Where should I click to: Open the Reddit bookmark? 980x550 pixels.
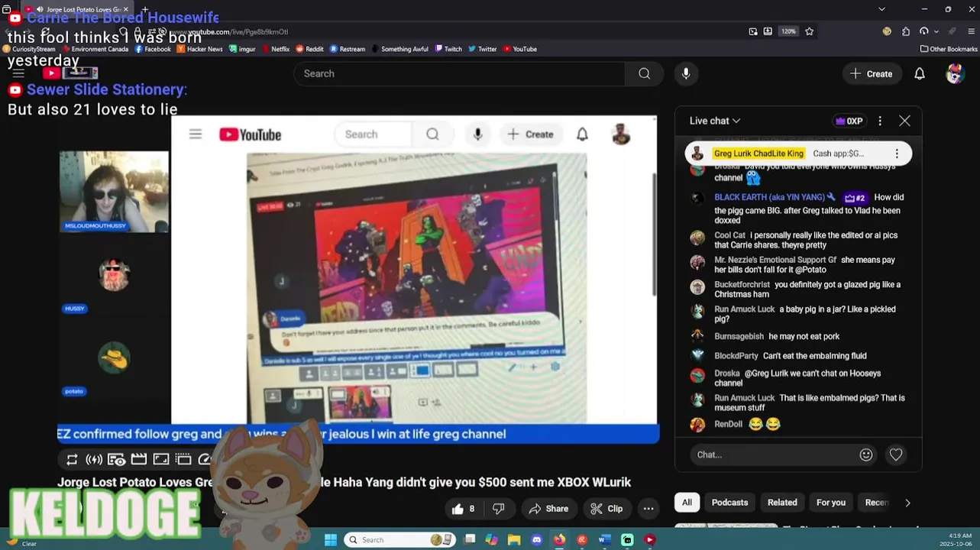tap(309, 49)
